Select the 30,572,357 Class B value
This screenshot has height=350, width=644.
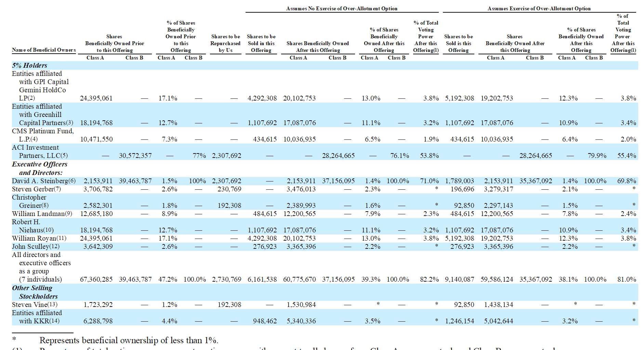[135, 156]
